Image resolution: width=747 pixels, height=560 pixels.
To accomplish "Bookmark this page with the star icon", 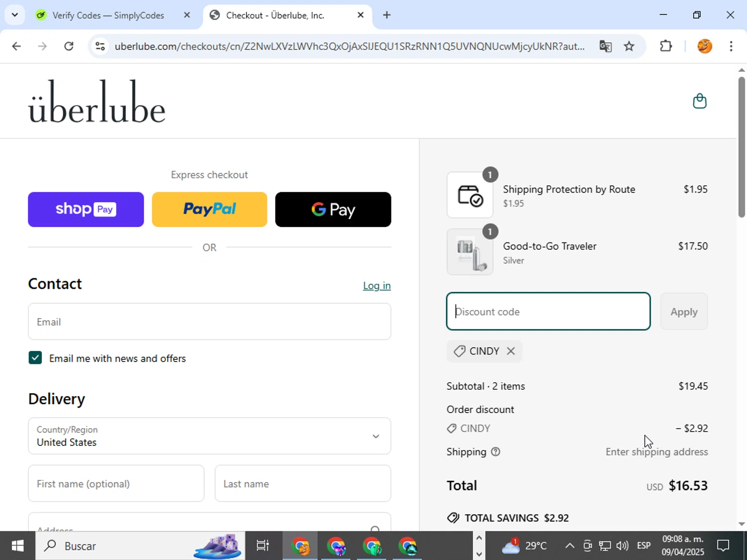I will point(629,46).
